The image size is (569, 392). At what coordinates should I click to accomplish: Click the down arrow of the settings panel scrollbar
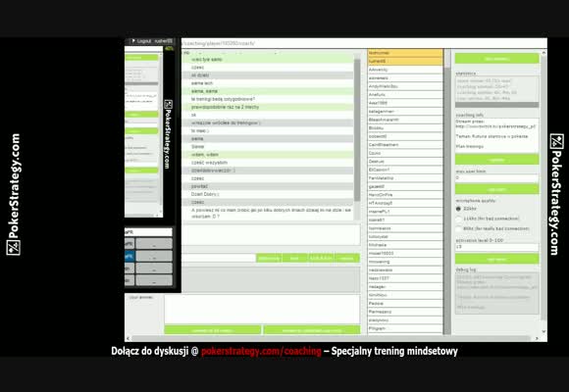coord(543,331)
